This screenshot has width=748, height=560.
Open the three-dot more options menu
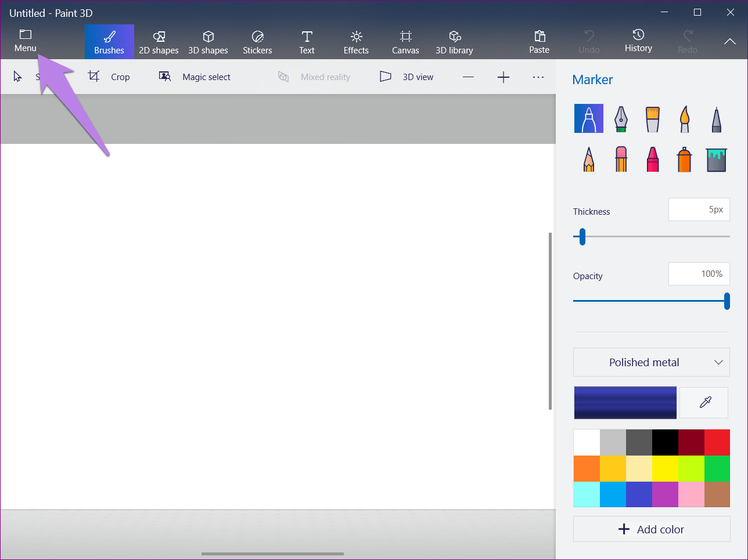point(538,77)
